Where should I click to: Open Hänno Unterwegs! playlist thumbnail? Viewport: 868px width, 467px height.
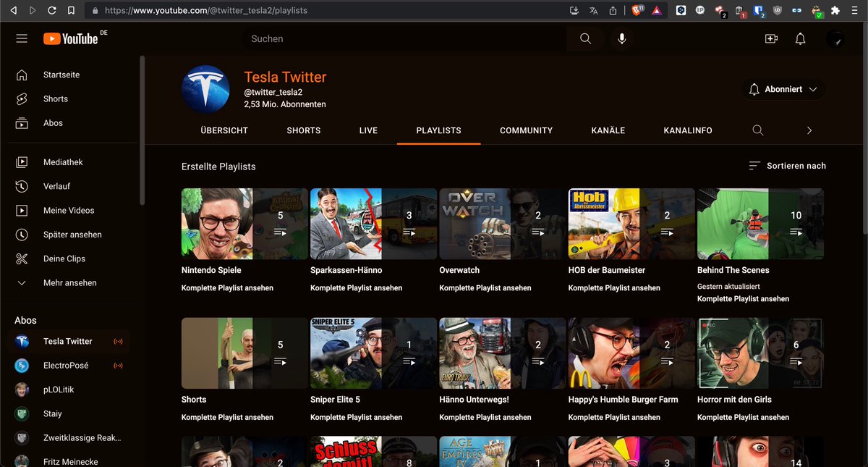tap(503, 353)
